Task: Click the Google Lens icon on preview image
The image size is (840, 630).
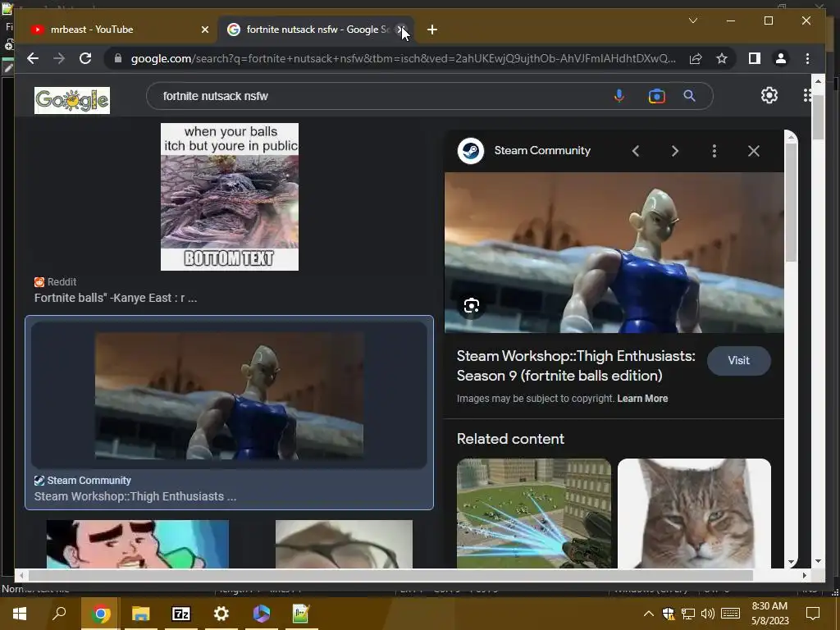Action: pyautogui.click(x=472, y=305)
